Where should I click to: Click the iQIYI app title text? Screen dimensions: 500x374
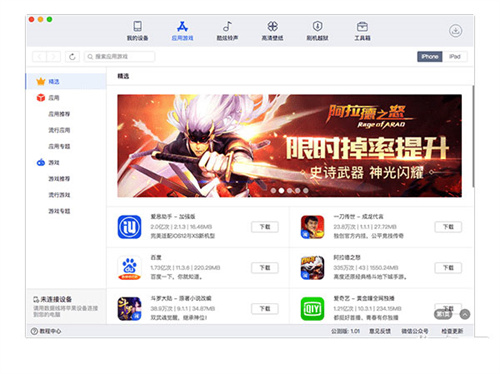[x=364, y=298]
